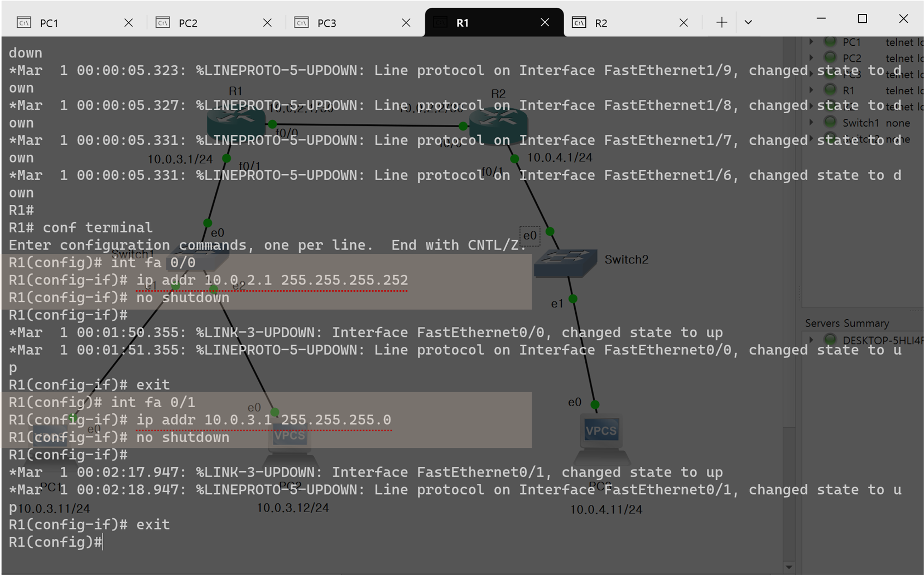The width and height of the screenshot is (924, 575).
Task: Expand Switch1 node in topology summary
Action: click(811, 122)
